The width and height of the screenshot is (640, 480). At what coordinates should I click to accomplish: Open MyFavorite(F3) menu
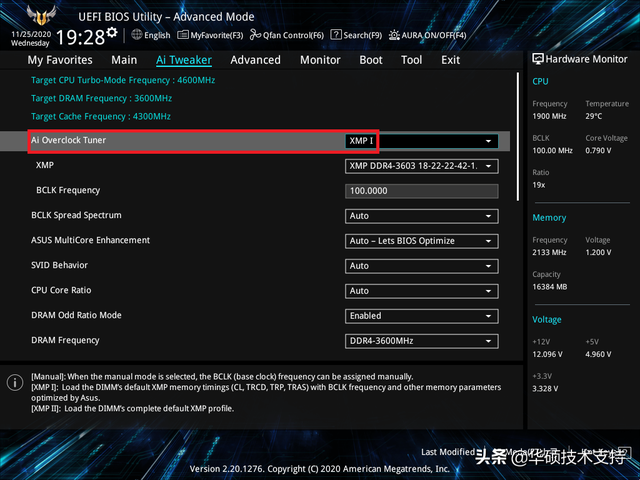tap(210, 35)
